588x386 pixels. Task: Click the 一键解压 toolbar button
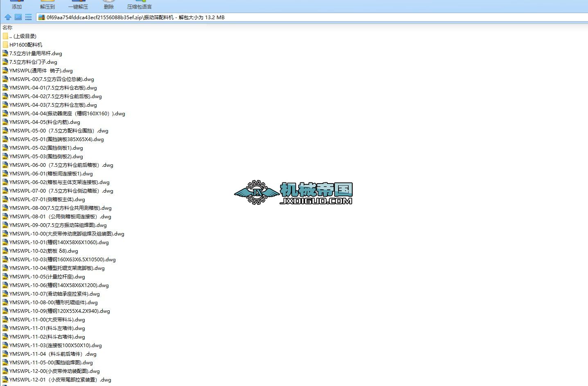[x=78, y=4]
